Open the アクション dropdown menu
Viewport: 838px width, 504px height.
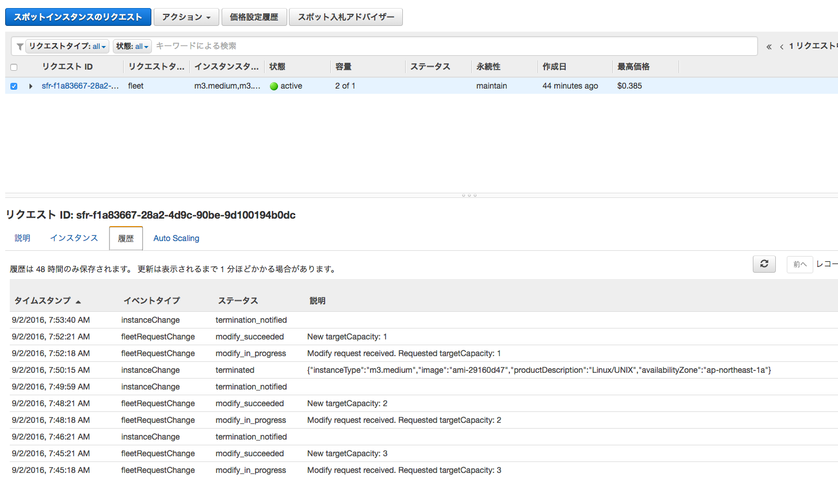pos(186,17)
